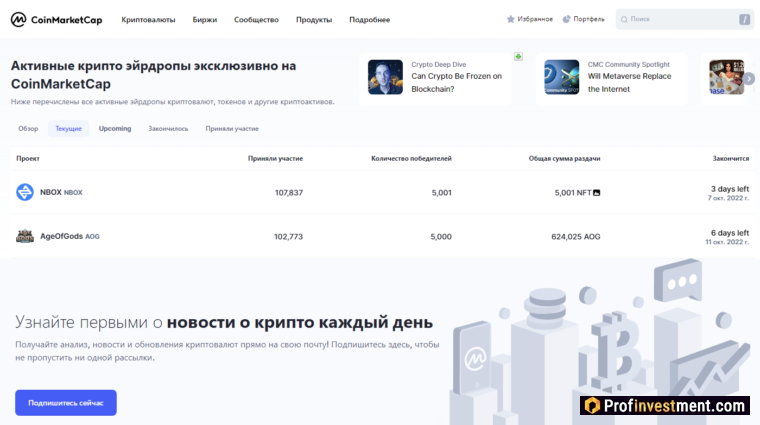Open the Сообщество menu
Screen dimensions: 760x425
[x=256, y=20]
